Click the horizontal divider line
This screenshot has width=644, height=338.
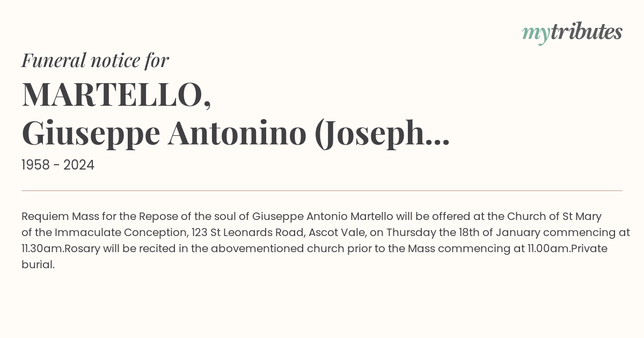[x=322, y=190]
